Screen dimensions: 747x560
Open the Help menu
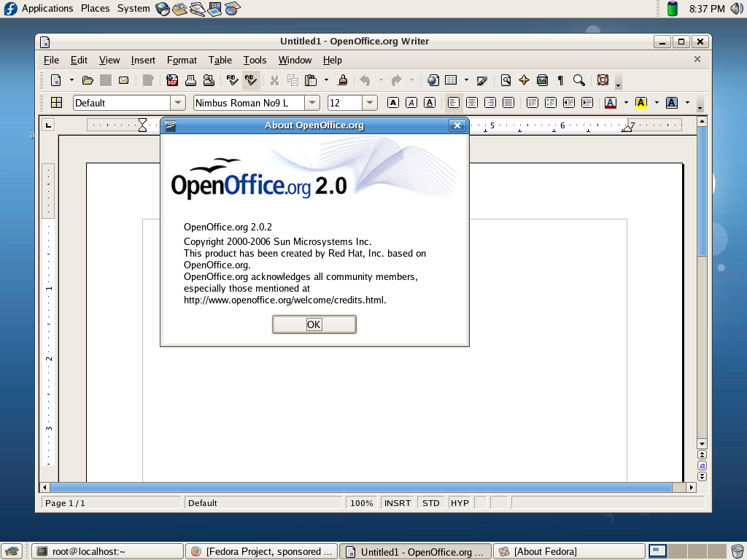(x=333, y=60)
